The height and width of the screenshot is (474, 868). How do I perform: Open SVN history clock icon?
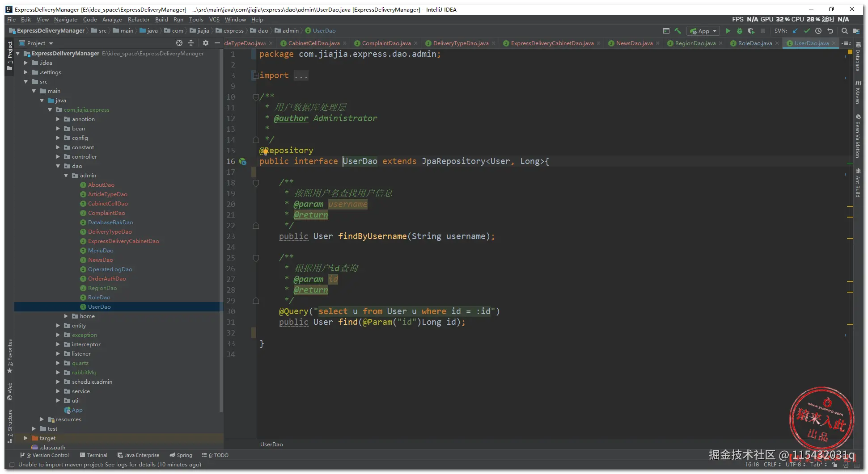tap(818, 31)
